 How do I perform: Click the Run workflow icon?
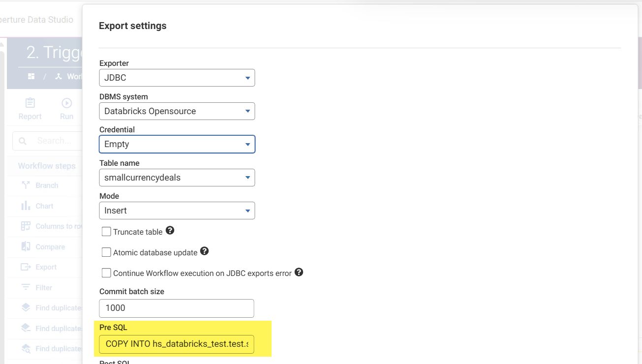pyautogui.click(x=66, y=103)
